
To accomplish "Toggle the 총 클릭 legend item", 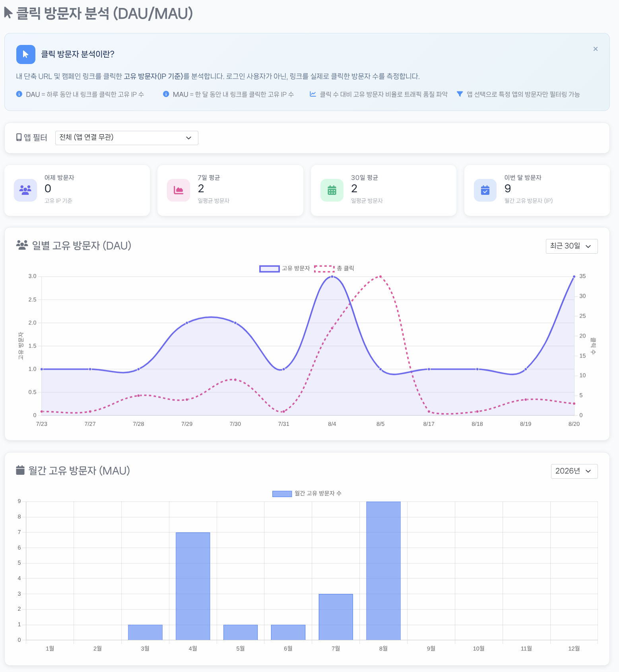I will point(334,268).
